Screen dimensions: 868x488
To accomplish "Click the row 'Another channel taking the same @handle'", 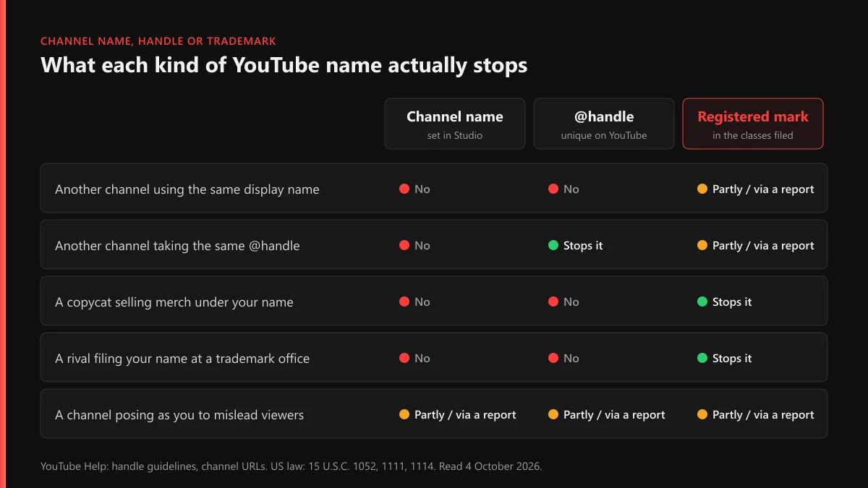I will [434, 244].
